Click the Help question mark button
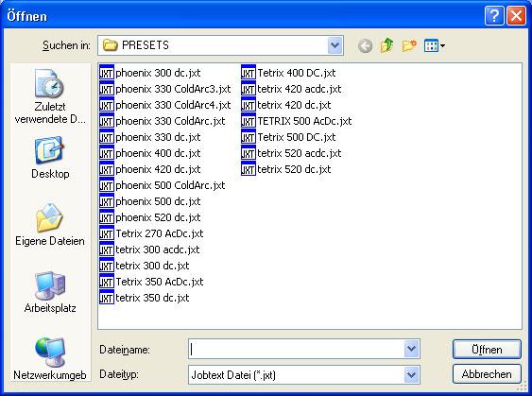Screen dimensions: 532x396 [x=494, y=16]
